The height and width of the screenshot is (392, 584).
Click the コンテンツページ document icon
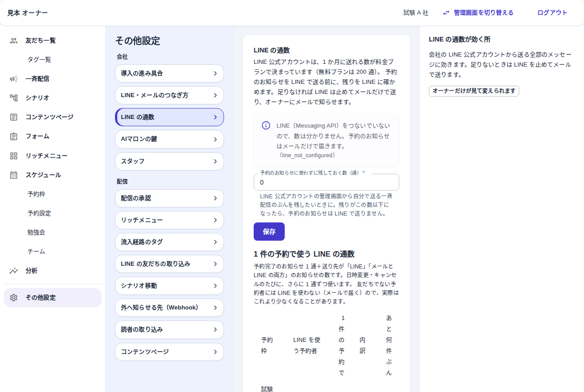tap(14, 117)
